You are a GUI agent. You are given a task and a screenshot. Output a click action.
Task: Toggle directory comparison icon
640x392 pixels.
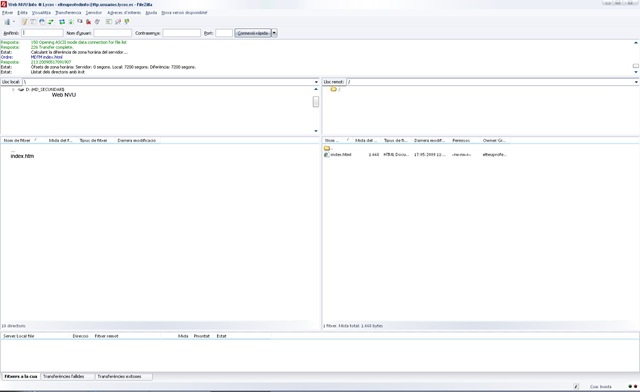118,22
